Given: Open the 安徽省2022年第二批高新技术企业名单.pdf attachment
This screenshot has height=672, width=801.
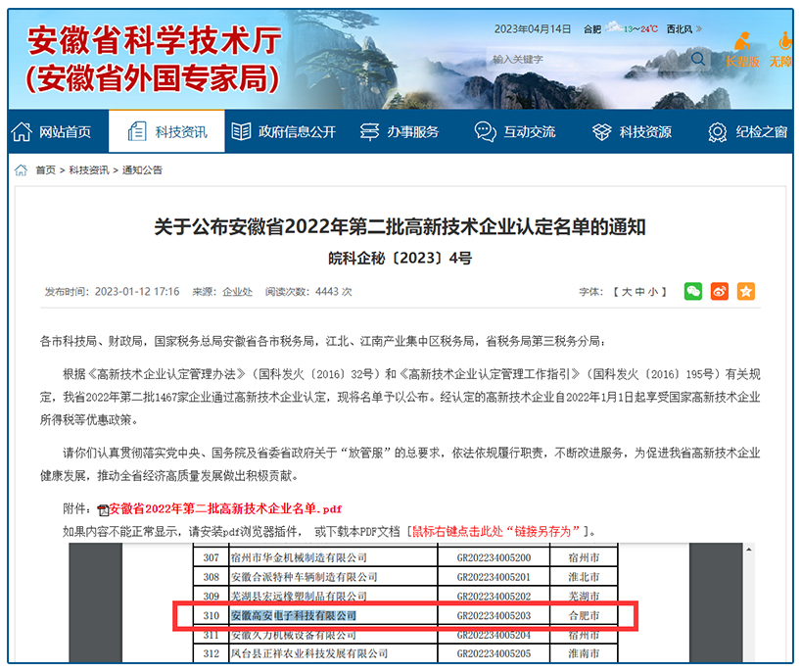Looking at the screenshot, I should tap(225, 509).
